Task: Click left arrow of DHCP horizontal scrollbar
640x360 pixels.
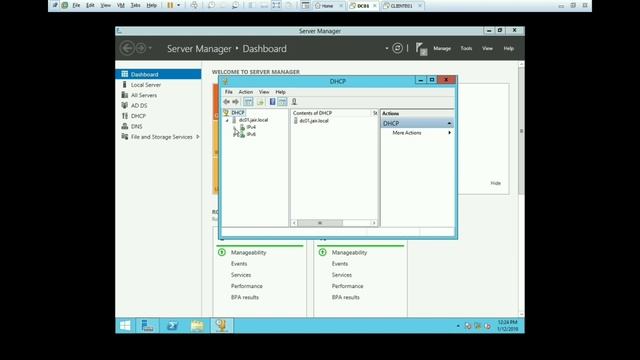Action: (x=294, y=223)
